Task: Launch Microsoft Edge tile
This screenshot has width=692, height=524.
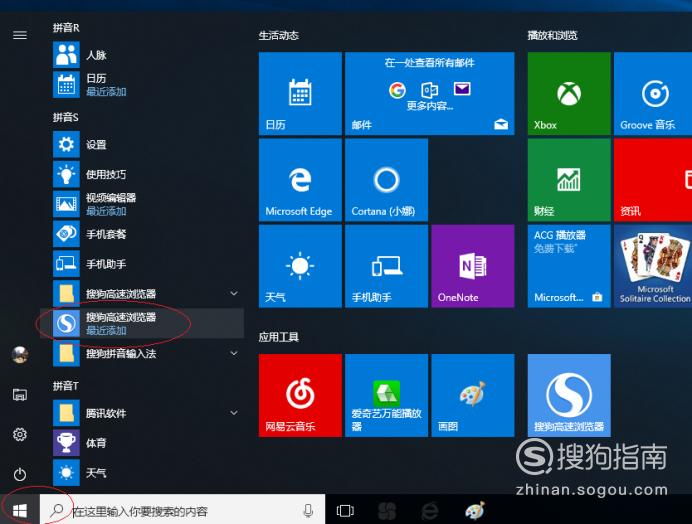Action: tap(300, 180)
